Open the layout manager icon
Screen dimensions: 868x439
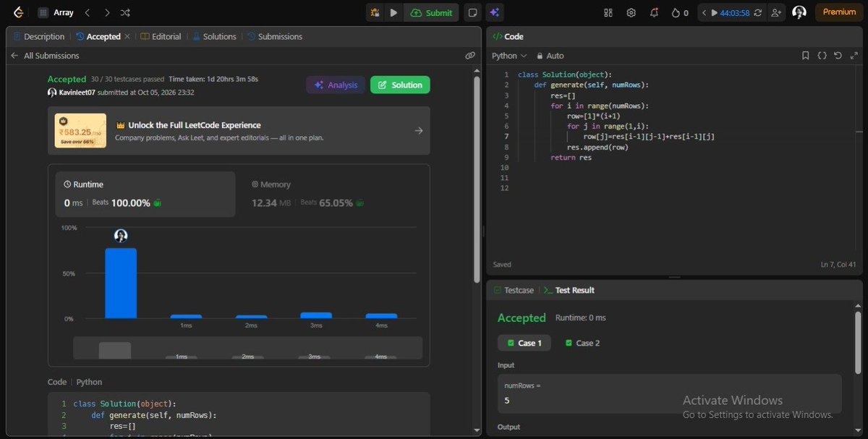tap(608, 12)
